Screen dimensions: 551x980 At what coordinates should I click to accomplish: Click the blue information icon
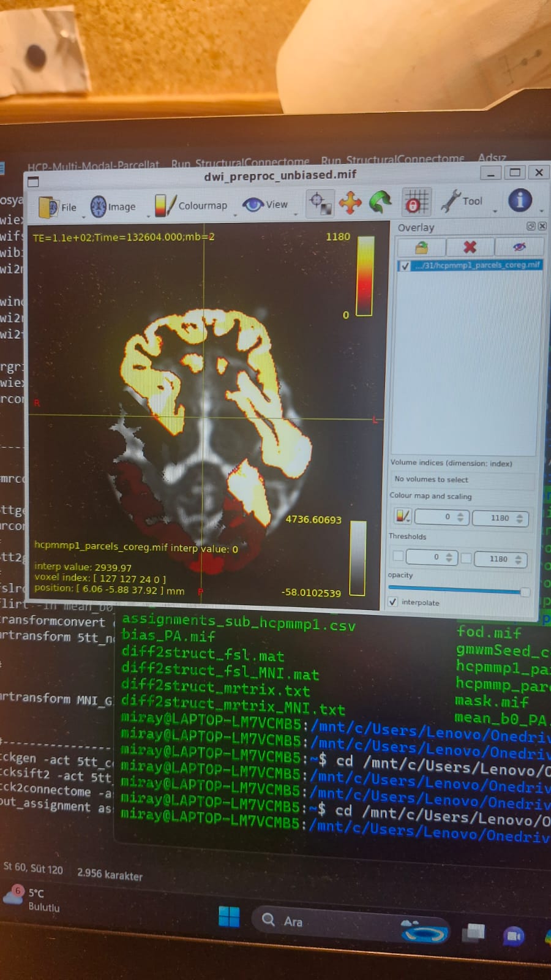click(520, 200)
